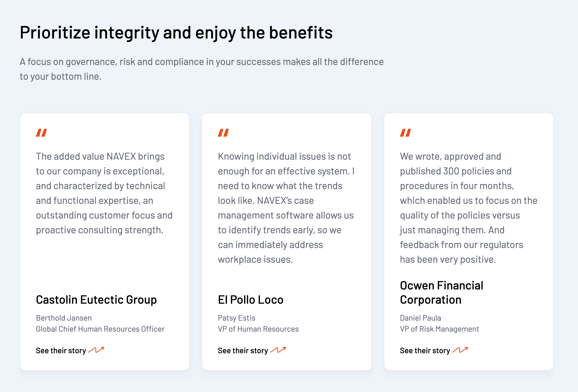Click the "Prioritize integrity and enjoy the benefits" heading
Screen dimensions: 578x392
pos(176,33)
